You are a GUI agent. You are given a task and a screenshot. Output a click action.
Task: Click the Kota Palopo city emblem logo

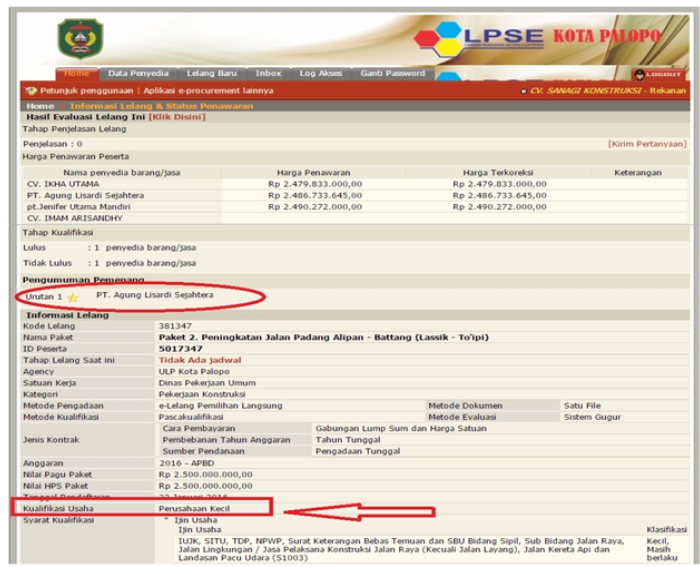80,38
